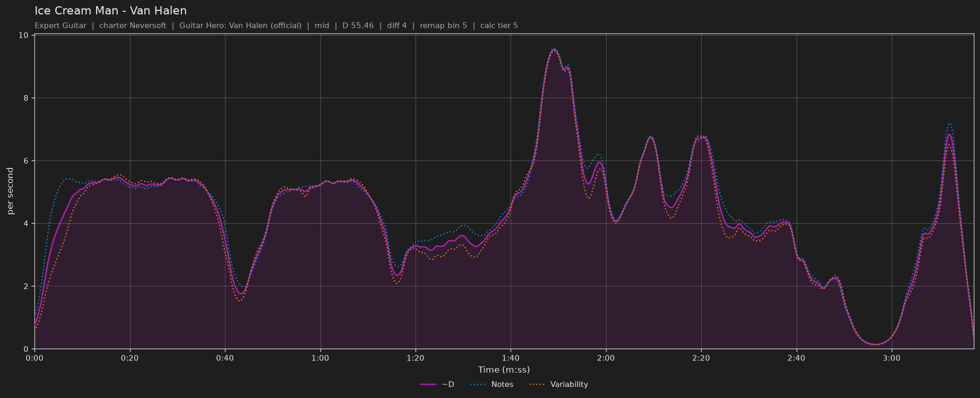Click the "diff 4" subtitle entry
980x398 pixels.
click(397, 26)
